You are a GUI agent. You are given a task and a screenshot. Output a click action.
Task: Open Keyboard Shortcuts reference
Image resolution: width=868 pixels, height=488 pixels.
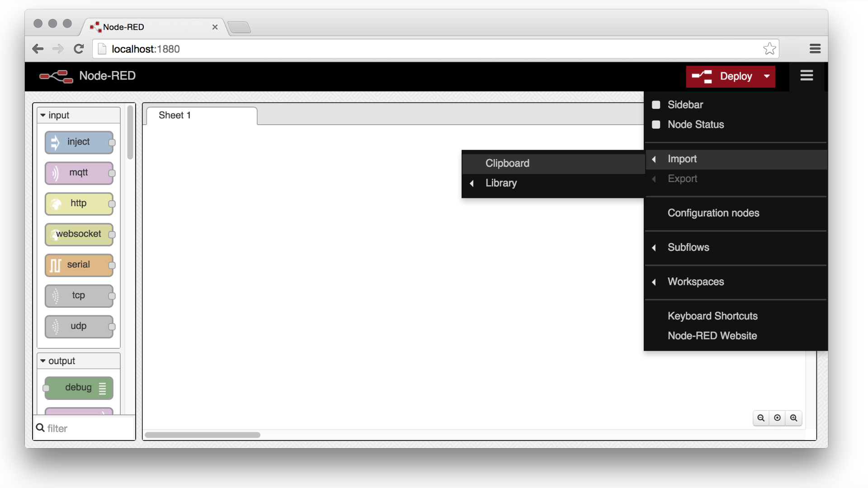pos(712,316)
